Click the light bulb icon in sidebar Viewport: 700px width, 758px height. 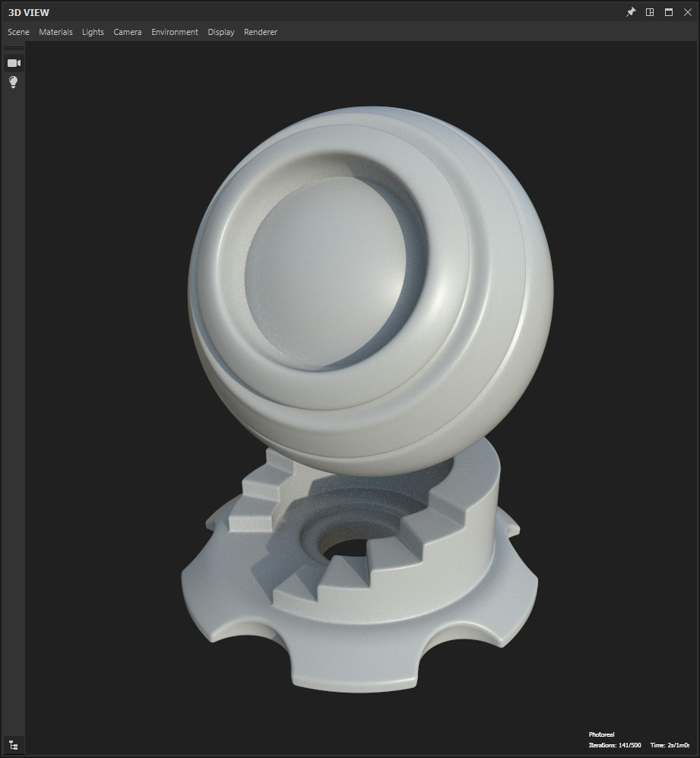coord(14,82)
